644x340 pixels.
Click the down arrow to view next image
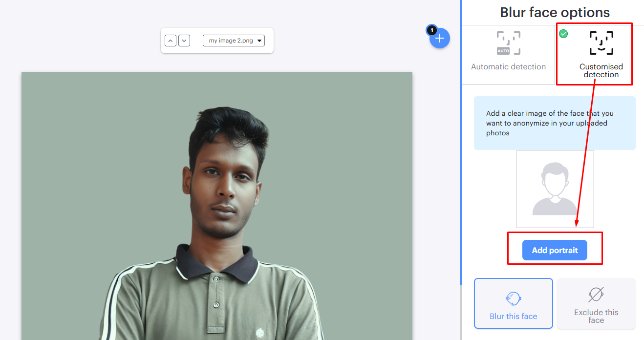pyautogui.click(x=184, y=40)
